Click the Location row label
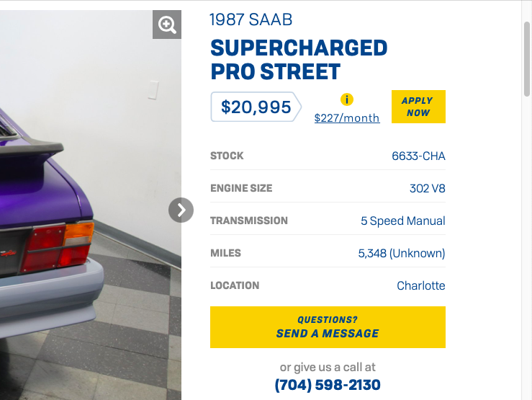 [235, 285]
